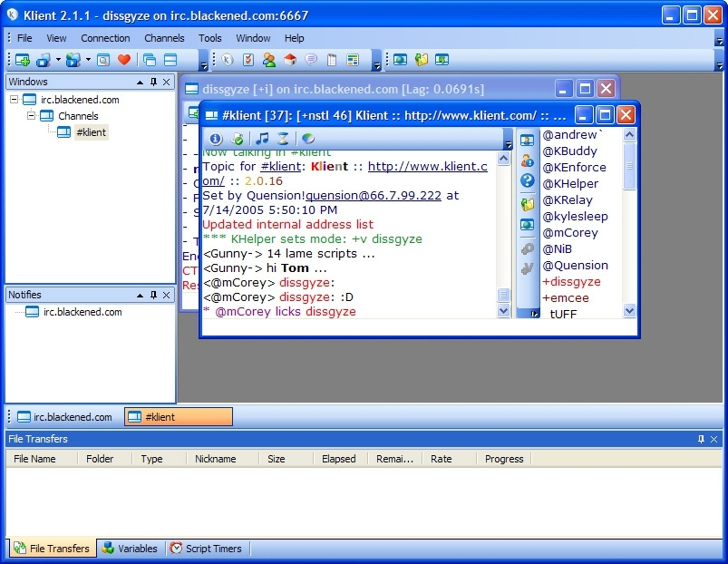Close the Windows panel
This screenshot has height=564, width=728.
pyautogui.click(x=167, y=83)
